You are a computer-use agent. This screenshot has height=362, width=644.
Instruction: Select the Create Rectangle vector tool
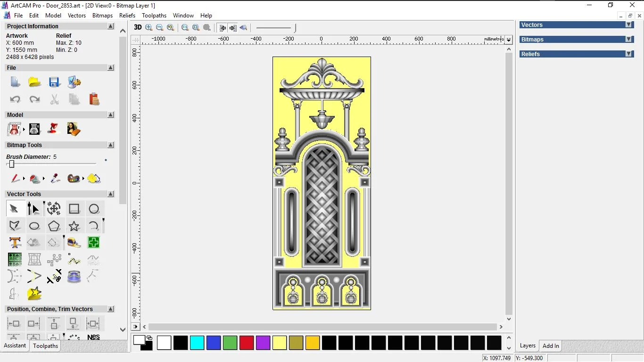pyautogui.click(x=74, y=209)
